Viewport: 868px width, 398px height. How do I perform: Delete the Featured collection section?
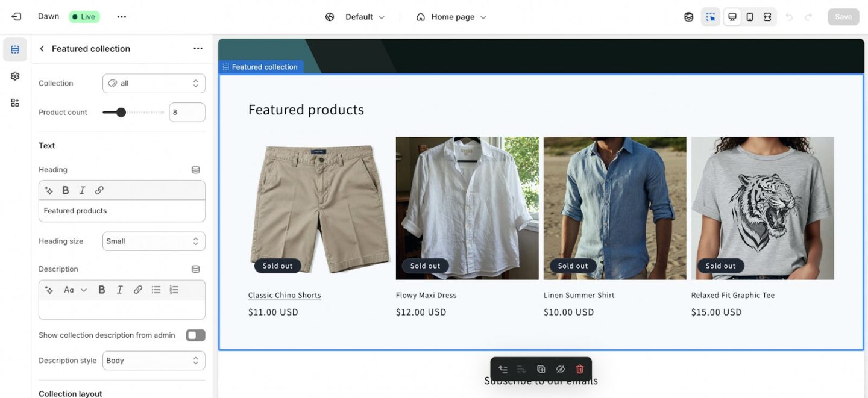[x=579, y=368]
